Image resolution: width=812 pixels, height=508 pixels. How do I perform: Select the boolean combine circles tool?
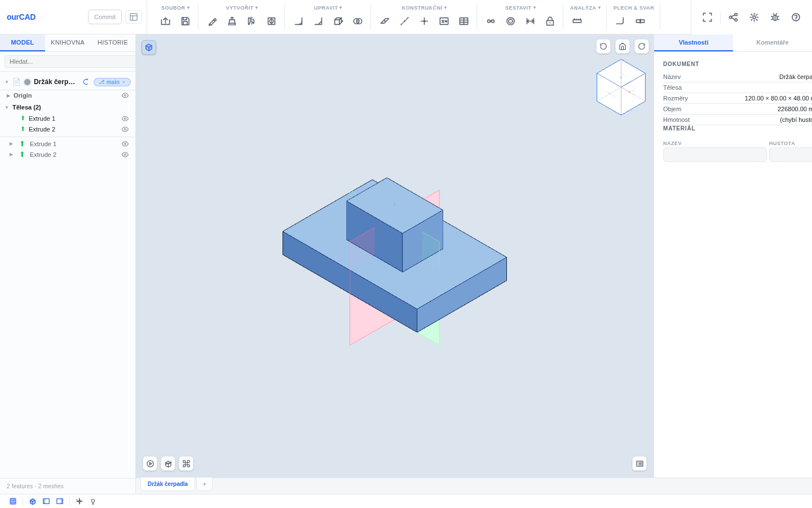[x=358, y=21]
